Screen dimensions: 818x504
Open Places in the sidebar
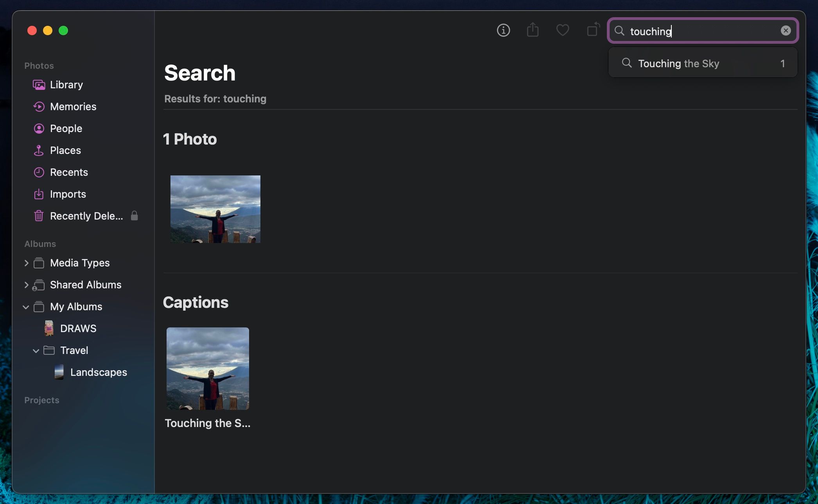(x=65, y=150)
